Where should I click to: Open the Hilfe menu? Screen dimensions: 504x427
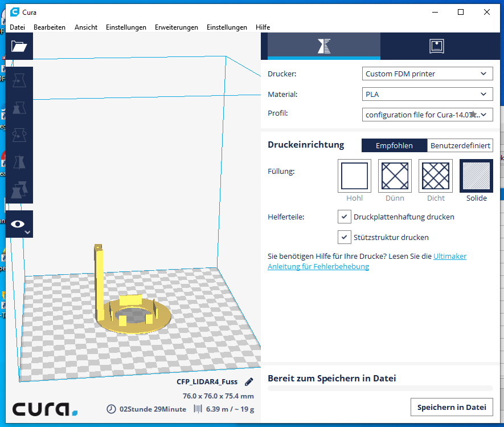point(263,27)
